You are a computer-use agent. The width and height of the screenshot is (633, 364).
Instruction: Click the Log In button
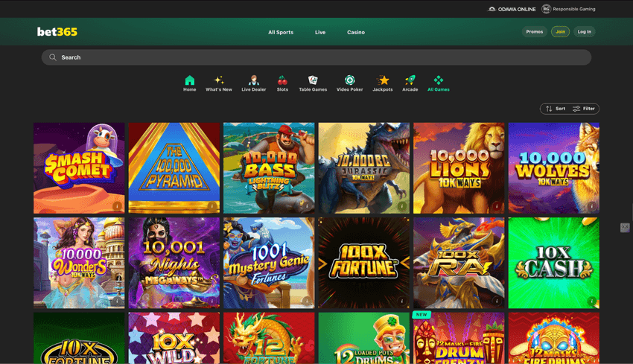coord(584,31)
